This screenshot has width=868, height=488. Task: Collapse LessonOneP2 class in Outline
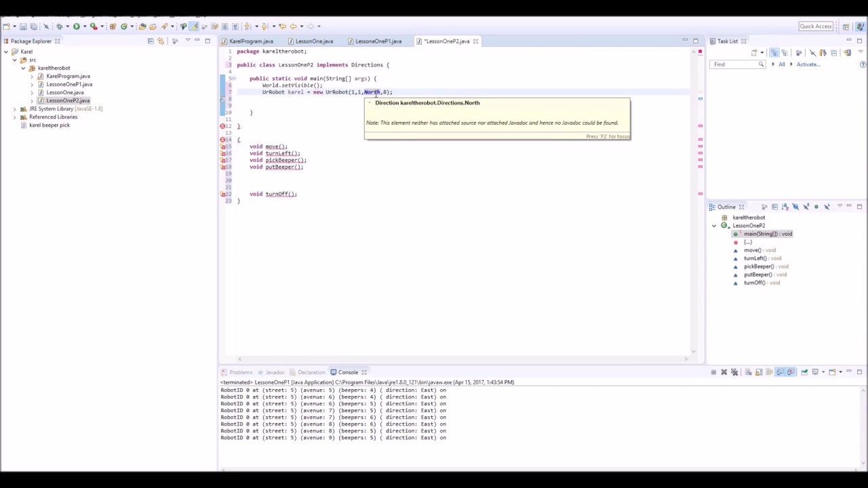pos(714,226)
